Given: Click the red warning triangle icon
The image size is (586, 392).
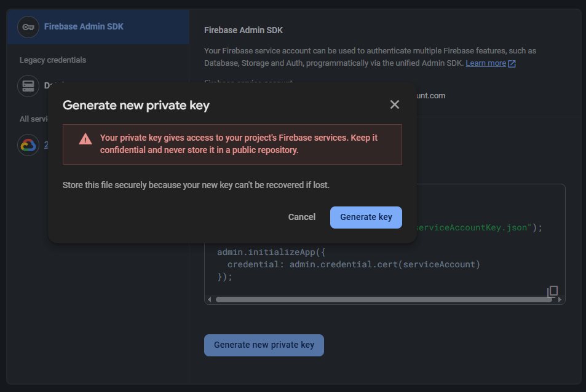Looking at the screenshot, I should (85, 139).
